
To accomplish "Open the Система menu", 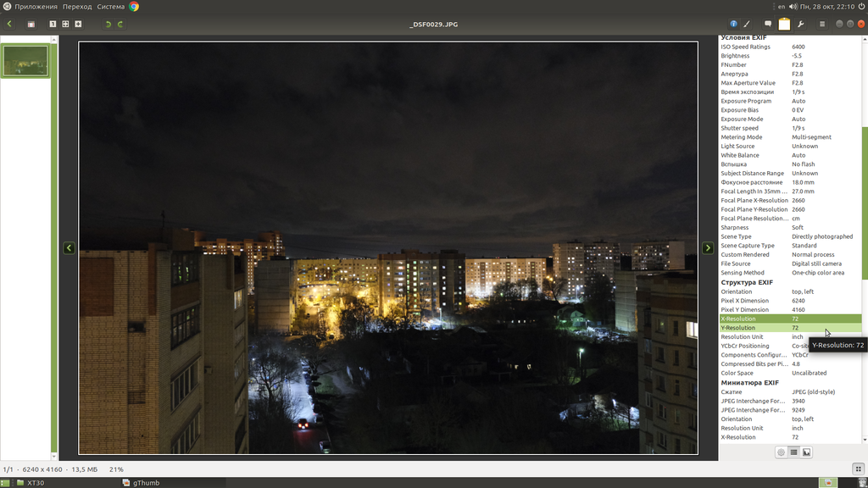I will [x=111, y=7].
